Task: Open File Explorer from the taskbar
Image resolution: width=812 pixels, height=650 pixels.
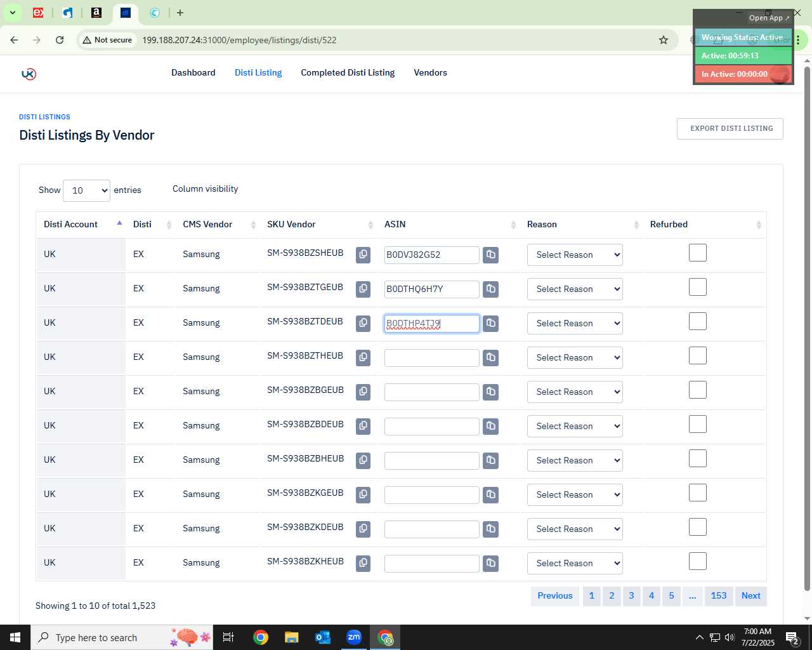Action: coord(292,637)
